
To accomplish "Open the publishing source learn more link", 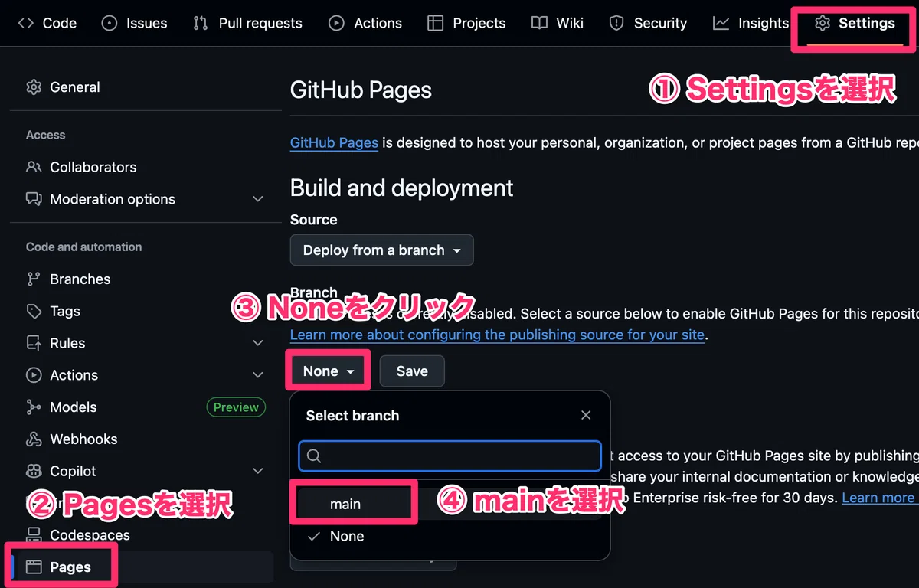I will 497,335.
